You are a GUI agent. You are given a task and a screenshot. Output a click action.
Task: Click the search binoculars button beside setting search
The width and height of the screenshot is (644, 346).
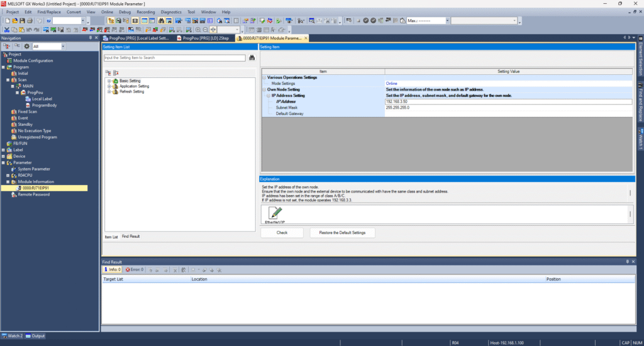252,58
